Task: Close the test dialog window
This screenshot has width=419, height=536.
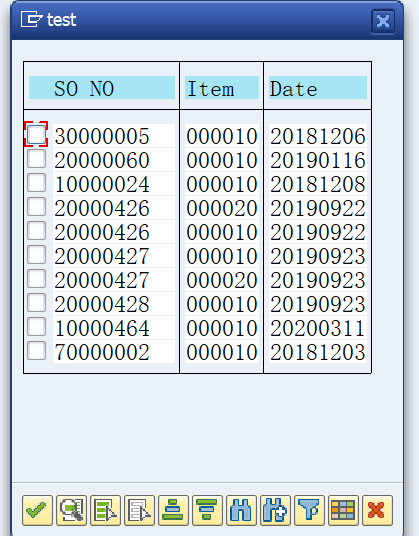Action: click(x=383, y=22)
